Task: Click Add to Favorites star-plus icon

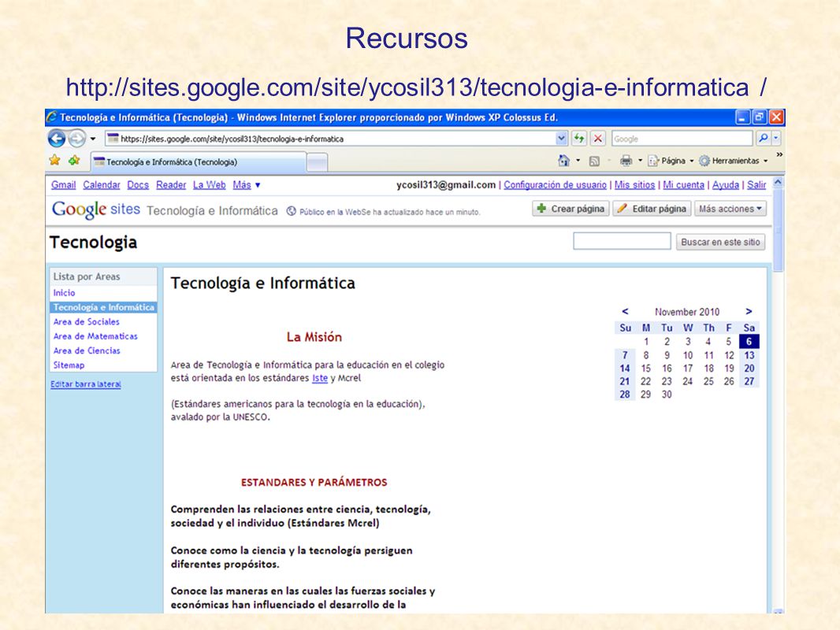Action: pos(74,160)
